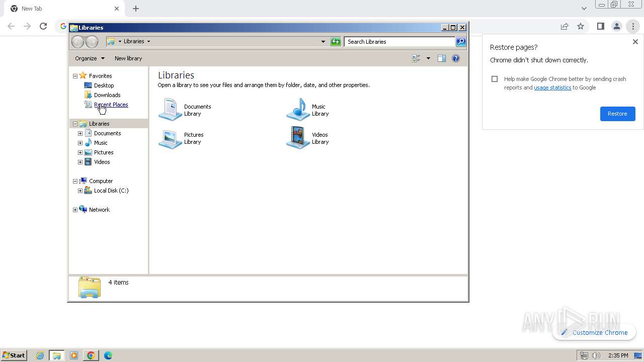Screen dimensions: 644x362
Task: Click the Chrome taskbar icon
Action: (91, 355)
